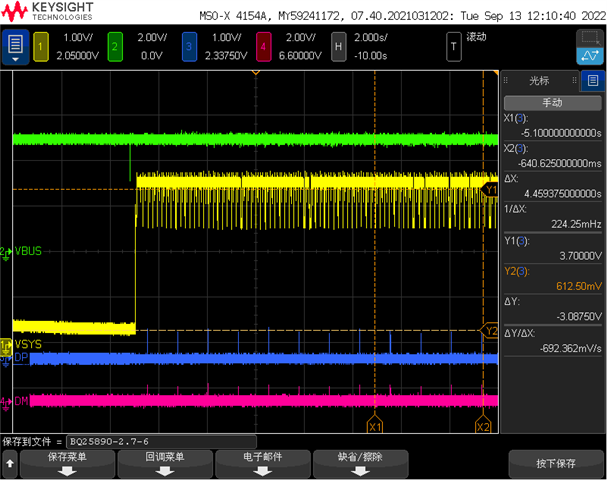Select the zoom box selection icon
Image resolution: width=607 pixels, height=480 pixels.
click(590, 38)
